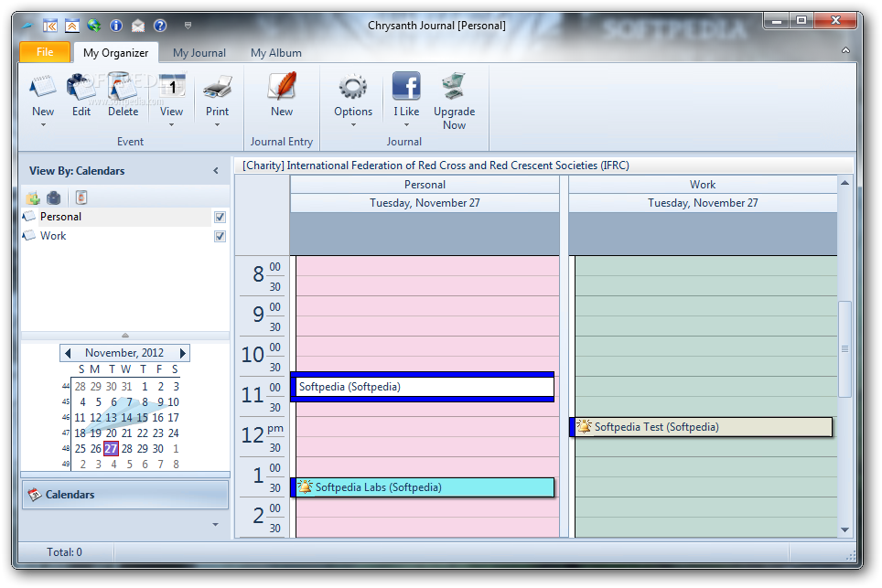Viewport: 882px width, 588px height.
Task: Select November 15 in the mini calendar
Action: 143,418
